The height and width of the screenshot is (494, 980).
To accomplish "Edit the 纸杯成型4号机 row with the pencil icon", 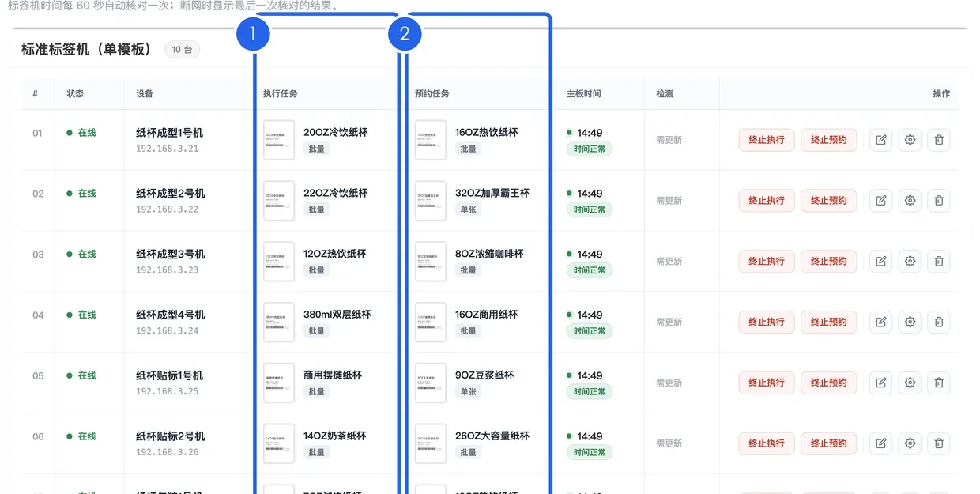I will (x=881, y=322).
